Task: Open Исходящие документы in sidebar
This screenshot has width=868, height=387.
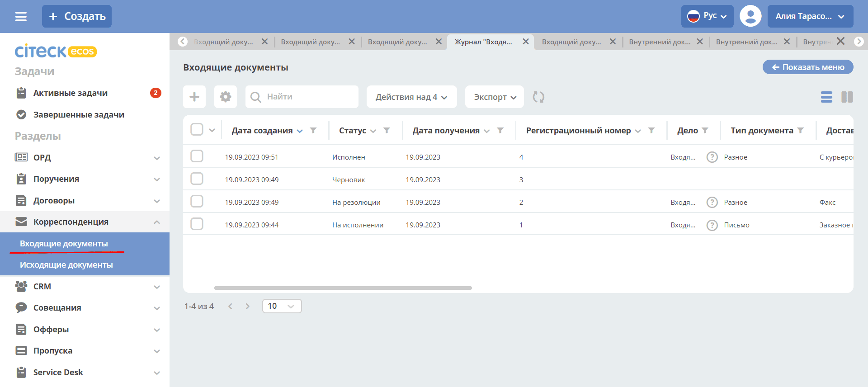Action: click(x=66, y=265)
